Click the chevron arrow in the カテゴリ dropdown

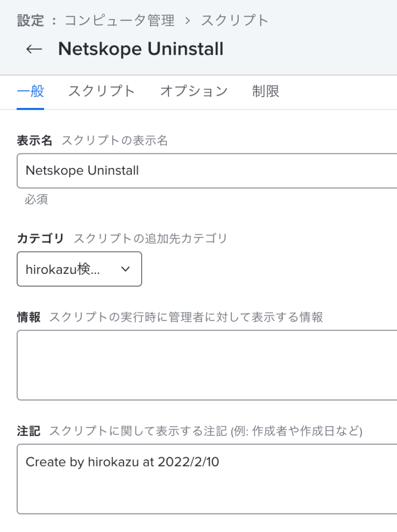click(126, 269)
